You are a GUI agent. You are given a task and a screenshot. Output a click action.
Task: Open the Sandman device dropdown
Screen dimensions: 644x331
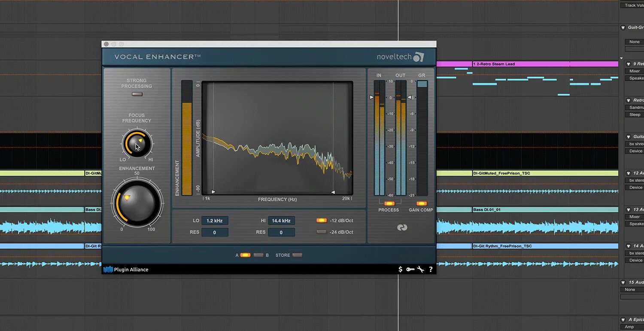(635, 107)
